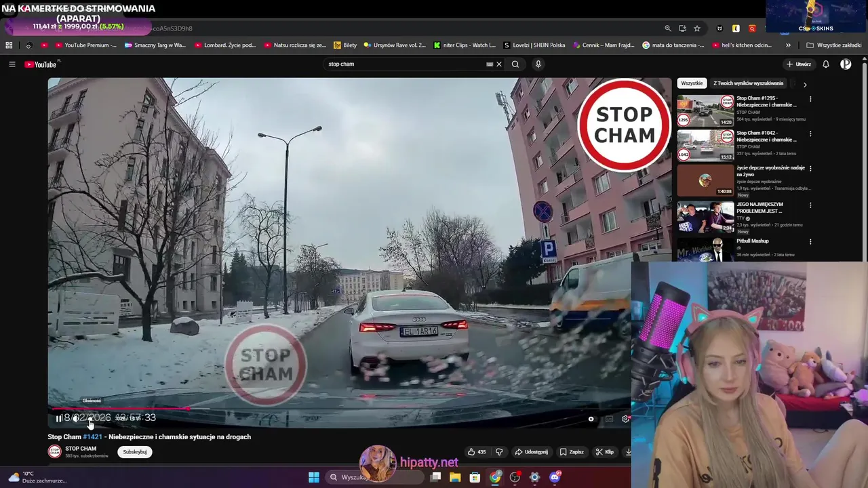Screen dimensions: 868x488
Task: Save the video with Zapisz
Action: coord(572,452)
